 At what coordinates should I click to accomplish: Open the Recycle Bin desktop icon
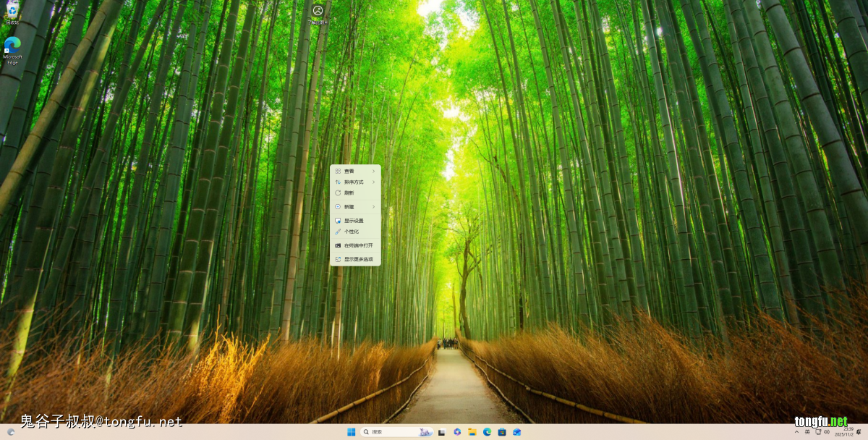pos(12,12)
